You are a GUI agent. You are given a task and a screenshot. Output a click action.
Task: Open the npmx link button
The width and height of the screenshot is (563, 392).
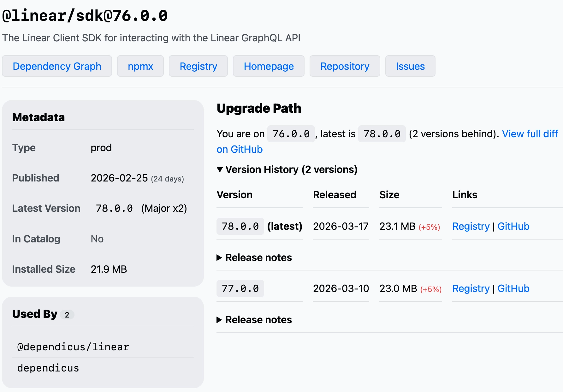(x=140, y=66)
